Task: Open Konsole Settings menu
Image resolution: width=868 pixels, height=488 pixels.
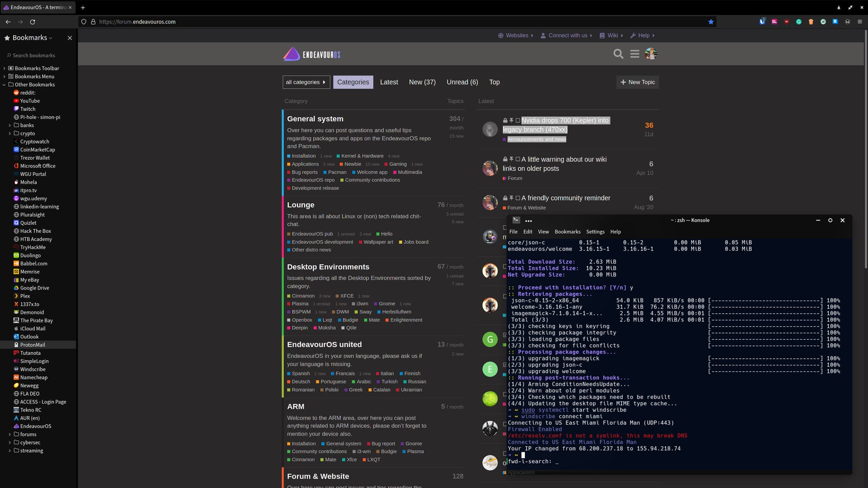Action: pos(595,232)
